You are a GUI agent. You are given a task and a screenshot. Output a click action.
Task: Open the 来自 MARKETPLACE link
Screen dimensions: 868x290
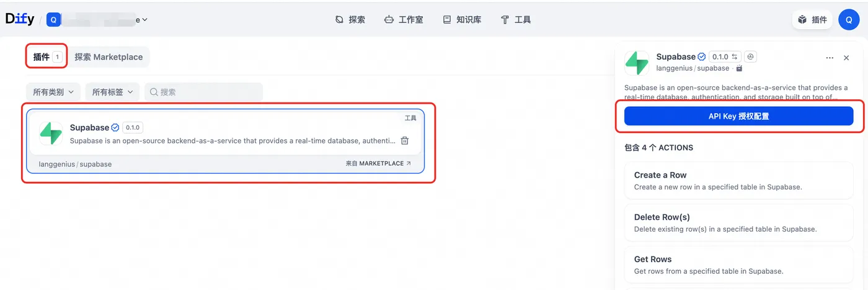[378, 164]
